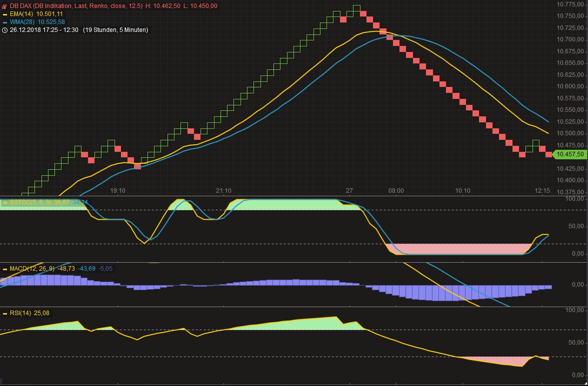Click the yellow RSI(14) legend marker
This screenshot has height=386, width=588.
pyautogui.click(x=4, y=313)
